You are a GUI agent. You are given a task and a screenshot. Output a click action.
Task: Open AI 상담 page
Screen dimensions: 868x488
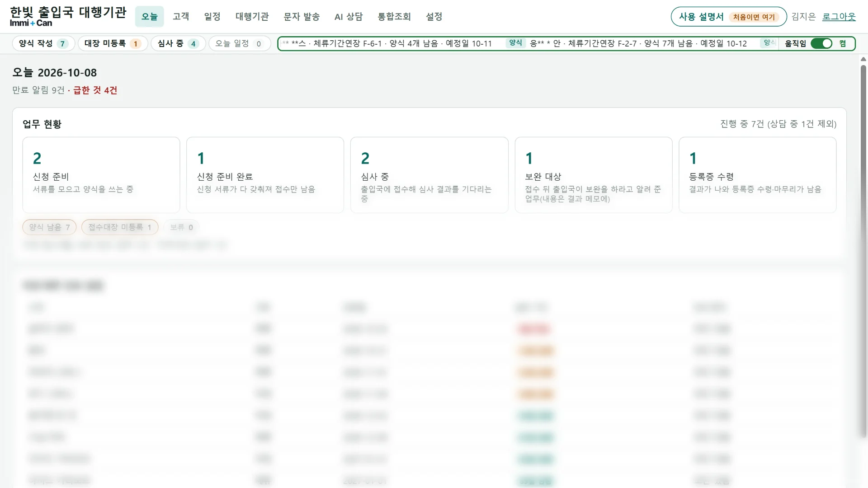(x=349, y=17)
